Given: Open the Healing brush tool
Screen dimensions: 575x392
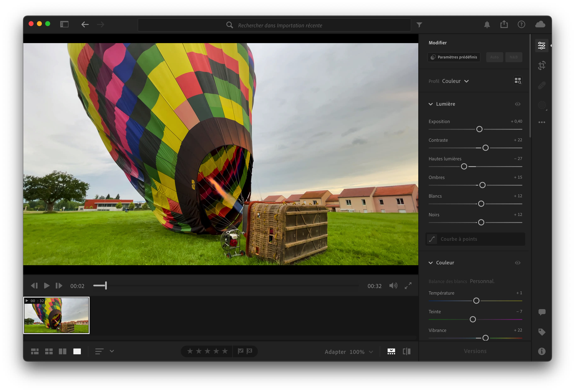Looking at the screenshot, I should pyautogui.click(x=542, y=85).
